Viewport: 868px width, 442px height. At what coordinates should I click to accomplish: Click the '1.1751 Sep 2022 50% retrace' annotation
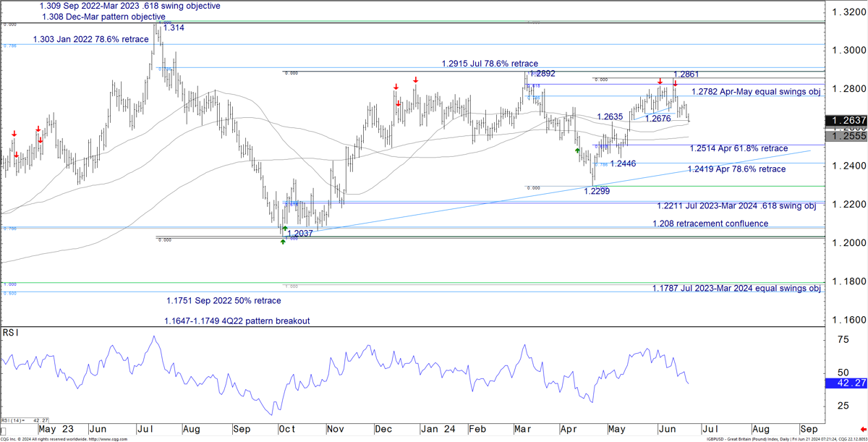224,301
